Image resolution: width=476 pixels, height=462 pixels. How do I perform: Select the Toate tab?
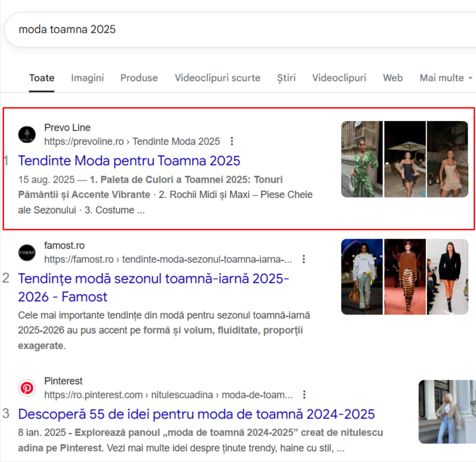(41, 78)
